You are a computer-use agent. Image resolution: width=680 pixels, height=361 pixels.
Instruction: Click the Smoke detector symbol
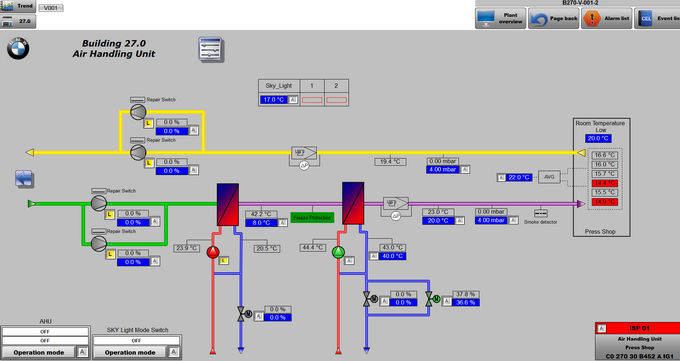pos(540,213)
